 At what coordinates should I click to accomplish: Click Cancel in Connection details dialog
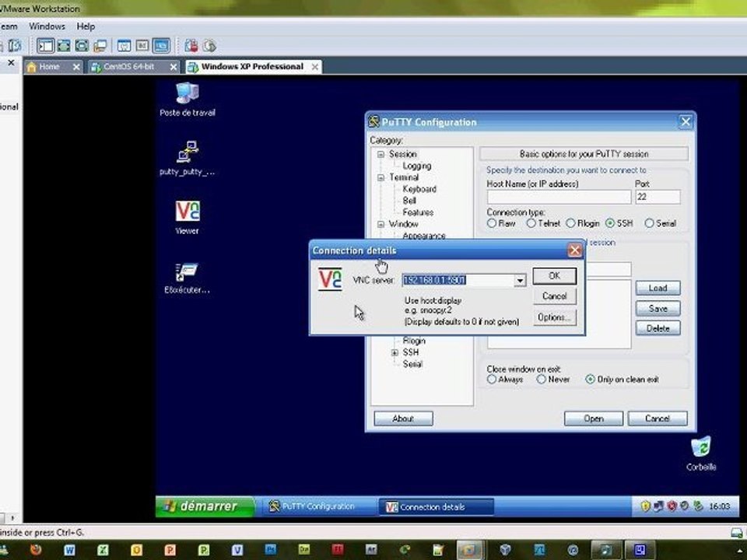click(x=554, y=296)
